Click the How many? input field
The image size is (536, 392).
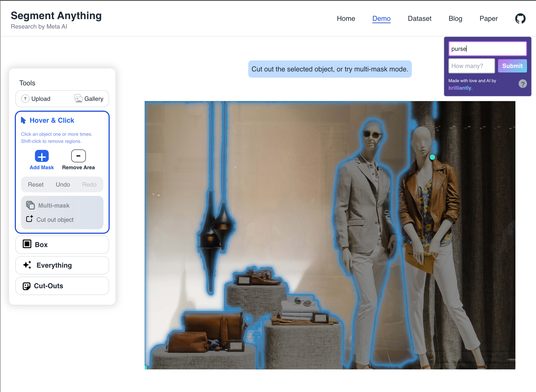pyautogui.click(x=472, y=66)
